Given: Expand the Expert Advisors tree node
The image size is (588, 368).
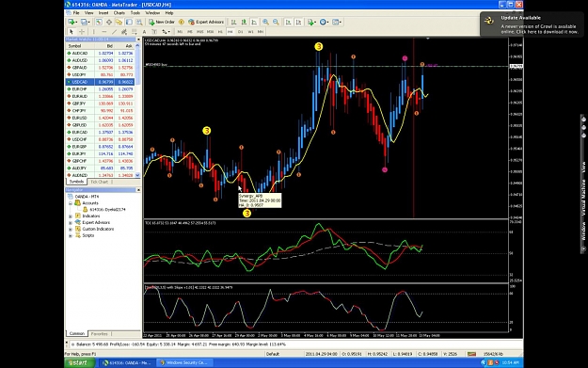Looking at the screenshot, I should pyautogui.click(x=71, y=222).
